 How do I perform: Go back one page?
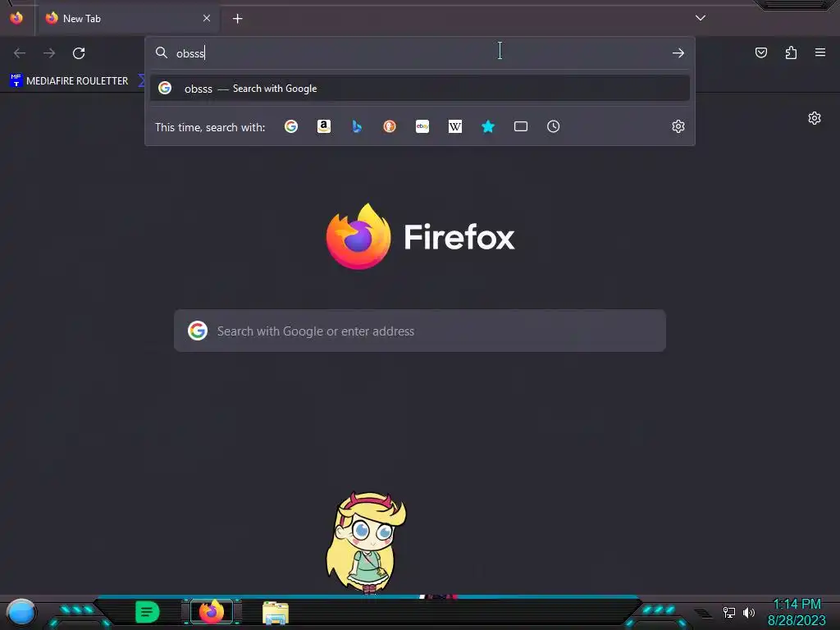click(x=20, y=53)
